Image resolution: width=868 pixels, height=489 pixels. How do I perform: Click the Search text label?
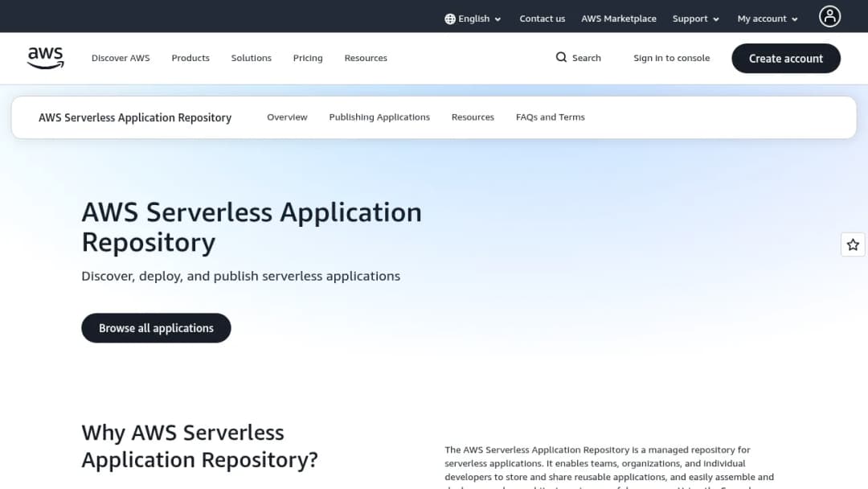586,58
